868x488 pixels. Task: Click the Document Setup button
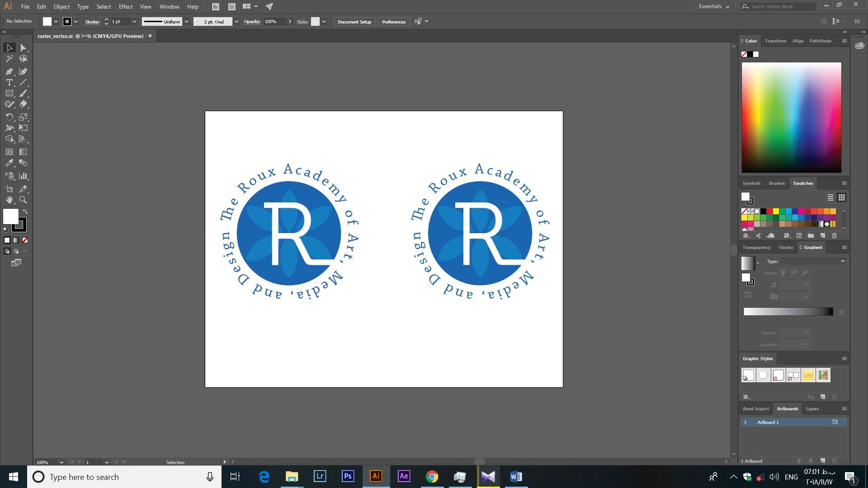(x=354, y=22)
